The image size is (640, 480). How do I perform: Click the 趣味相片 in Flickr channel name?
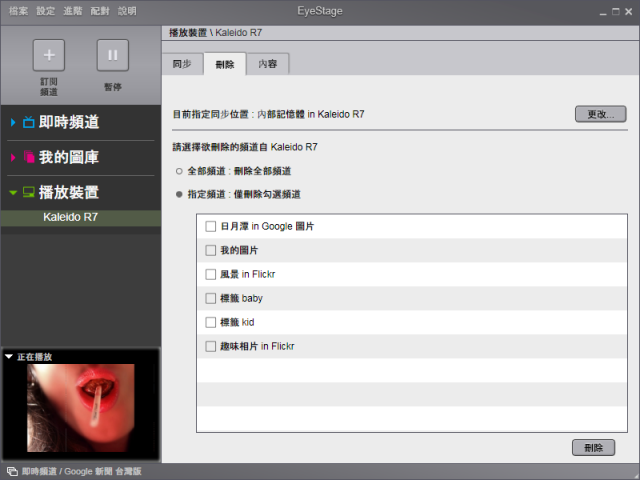tap(257, 347)
